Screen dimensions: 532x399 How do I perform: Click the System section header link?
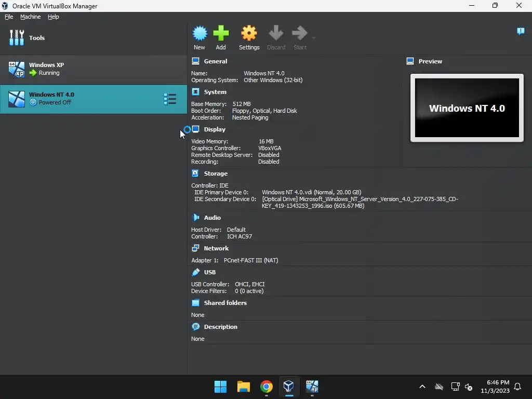pyautogui.click(x=215, y=92)
